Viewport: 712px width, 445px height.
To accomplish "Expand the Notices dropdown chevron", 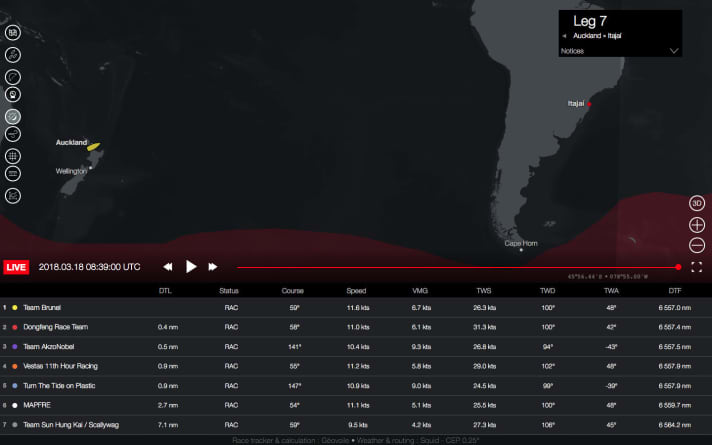I will coord(674,51).
